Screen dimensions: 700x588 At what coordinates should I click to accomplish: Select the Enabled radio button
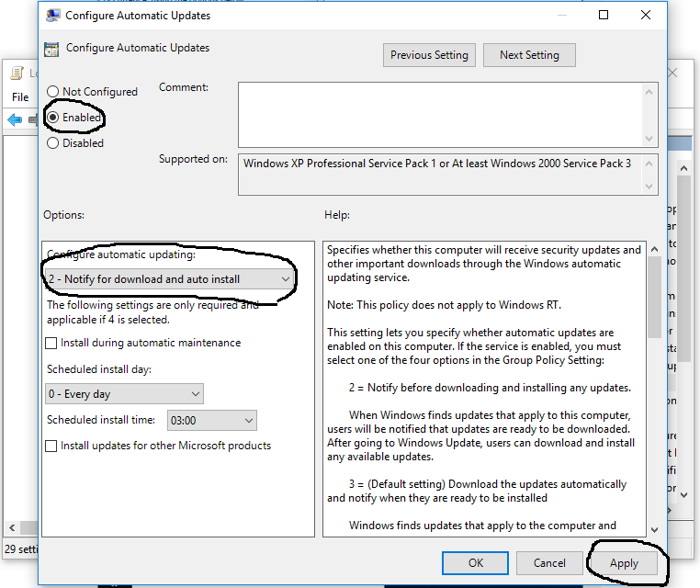52,118
